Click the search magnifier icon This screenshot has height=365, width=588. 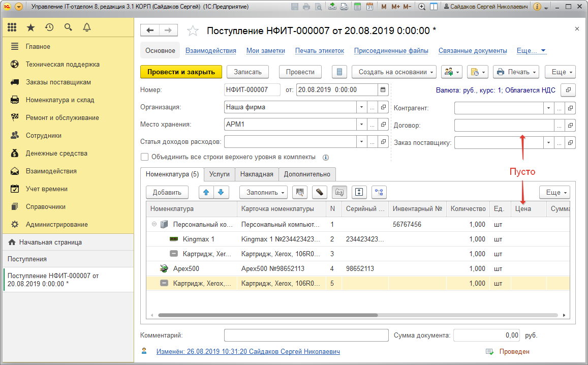click(68, 27)
